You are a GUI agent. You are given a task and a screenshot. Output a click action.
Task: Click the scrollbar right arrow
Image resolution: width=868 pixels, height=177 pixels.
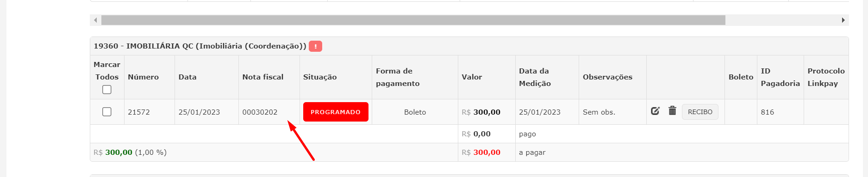843,20
